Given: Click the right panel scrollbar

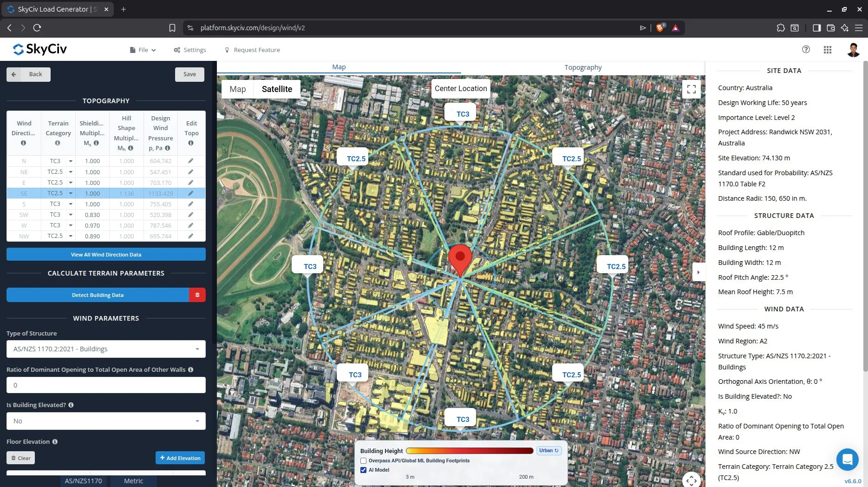Looking at the screenshot, I should [865, 216].
